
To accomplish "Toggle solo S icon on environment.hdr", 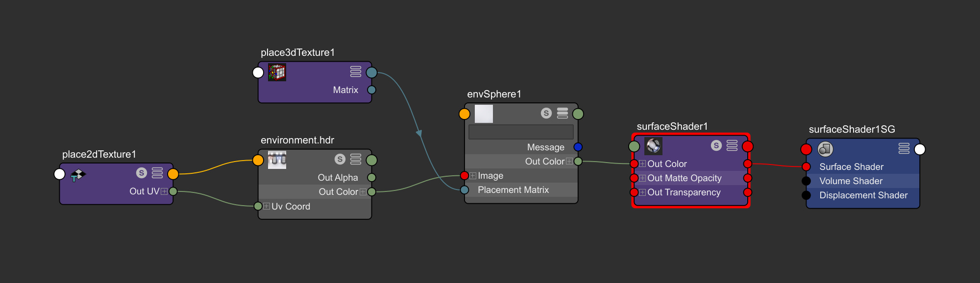I will coord(340,159).
